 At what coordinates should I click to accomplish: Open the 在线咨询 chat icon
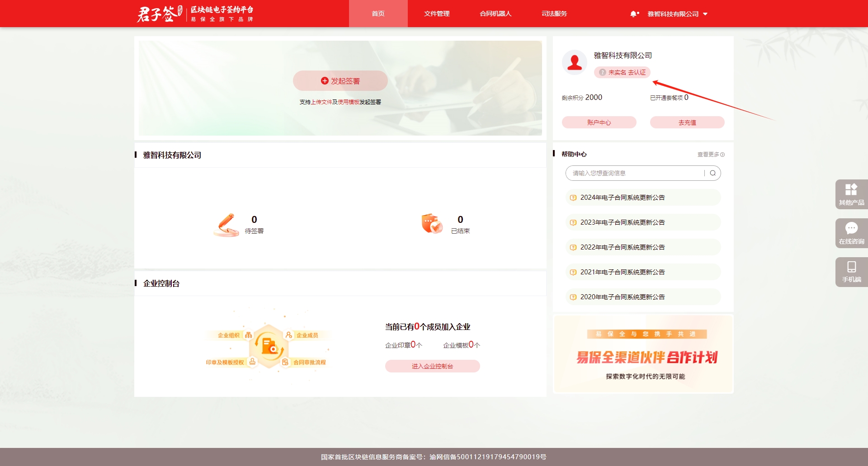coord(851,233)
